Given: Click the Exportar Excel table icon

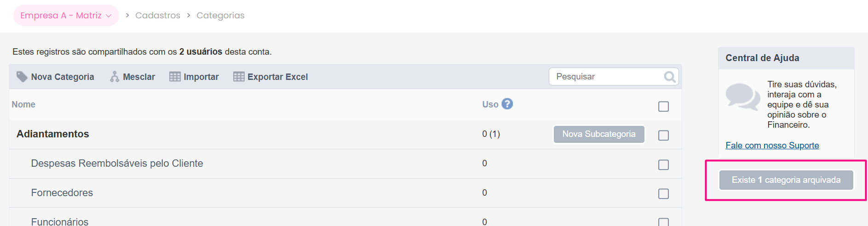Looking at the screenshot, I should [x=239, y=77].
